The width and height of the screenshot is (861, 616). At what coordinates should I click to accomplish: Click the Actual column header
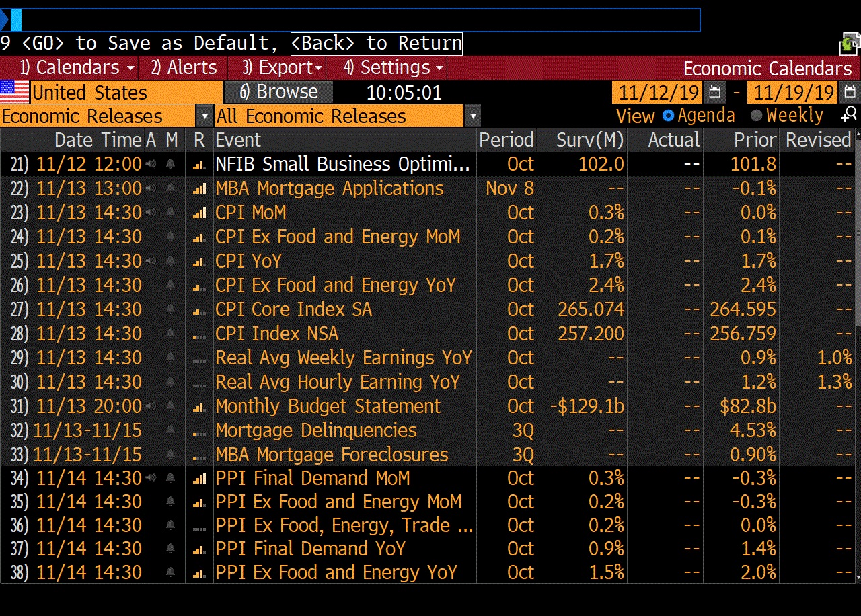point(673,140)
